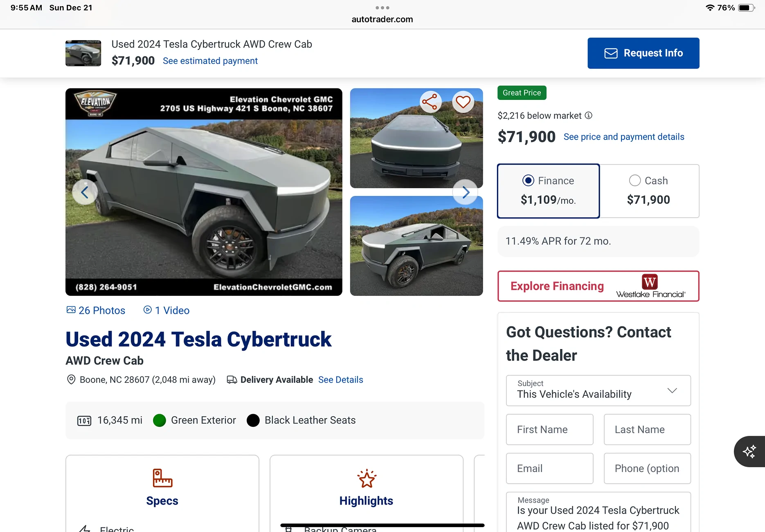This screenshot has height=532, width=765.
Task: Select the Finance payment option
Action: point(549,191)
